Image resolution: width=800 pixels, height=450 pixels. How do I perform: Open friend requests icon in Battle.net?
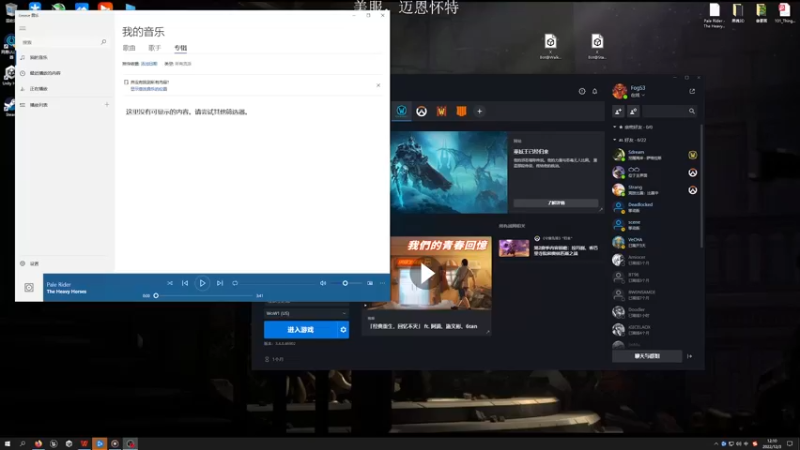[x=634, y=111]
